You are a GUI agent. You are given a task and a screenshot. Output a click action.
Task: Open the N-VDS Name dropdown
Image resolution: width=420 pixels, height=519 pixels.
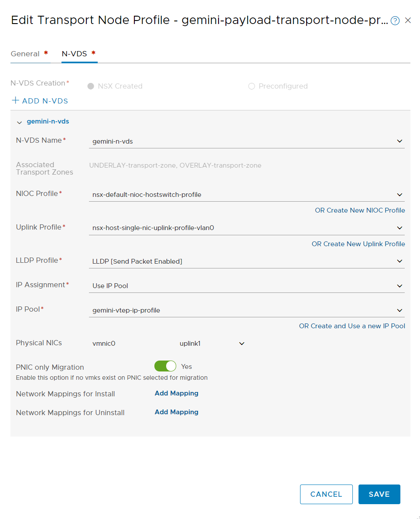pos(400,141)
